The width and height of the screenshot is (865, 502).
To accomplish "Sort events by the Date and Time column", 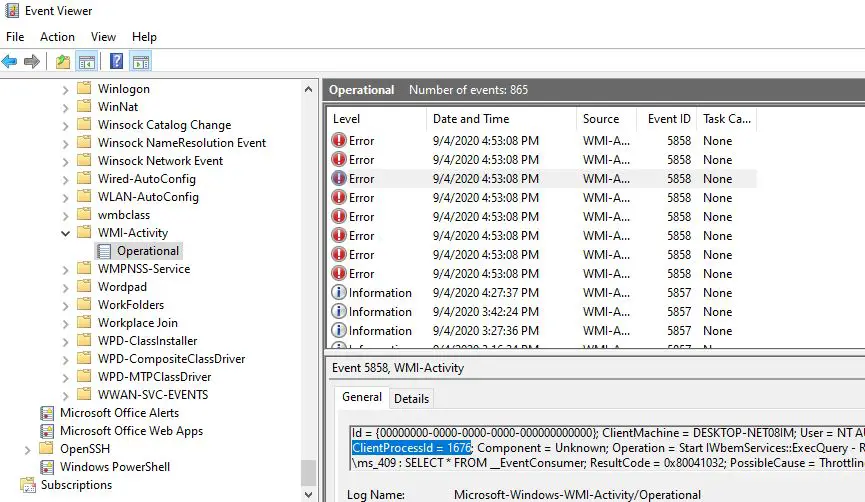I will pyautogui.click(x=470, y=118).
